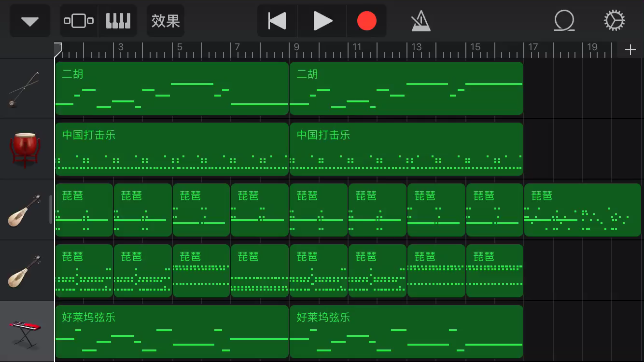This screenshot has height=362, width=644.
Task: Open the My Songs dropdown arrow
Action: (30, 21)
